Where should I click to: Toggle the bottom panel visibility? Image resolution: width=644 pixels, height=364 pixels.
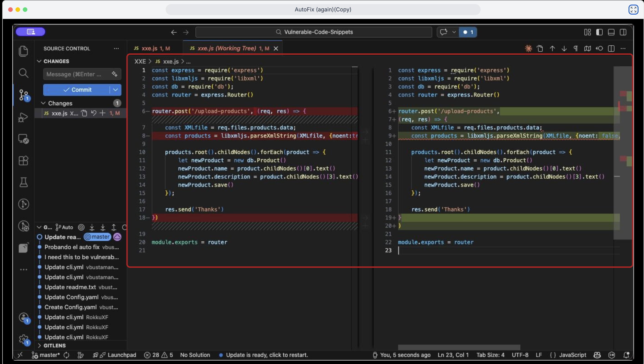[x=611, y=32]
